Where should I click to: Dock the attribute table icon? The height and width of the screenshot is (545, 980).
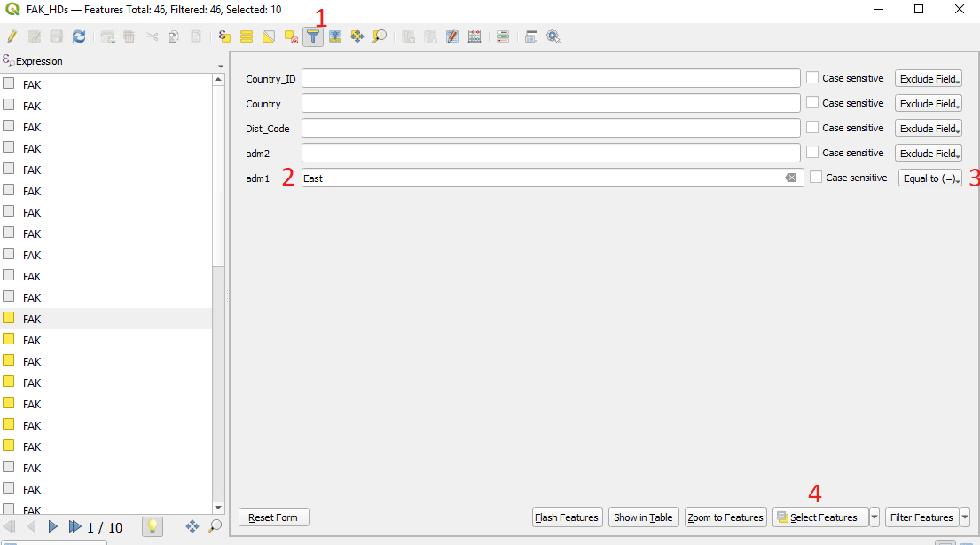pyautogui.click(x=531, y=36)
